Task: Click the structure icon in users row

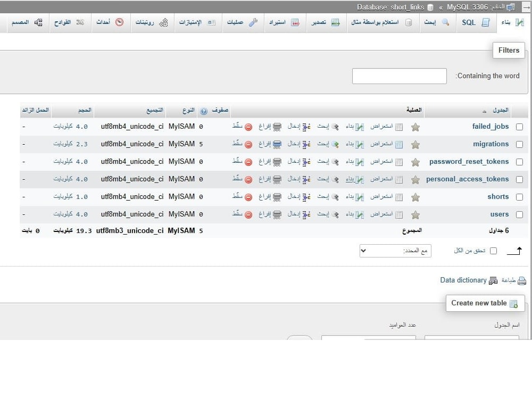Action: click(x=360, y=215)
